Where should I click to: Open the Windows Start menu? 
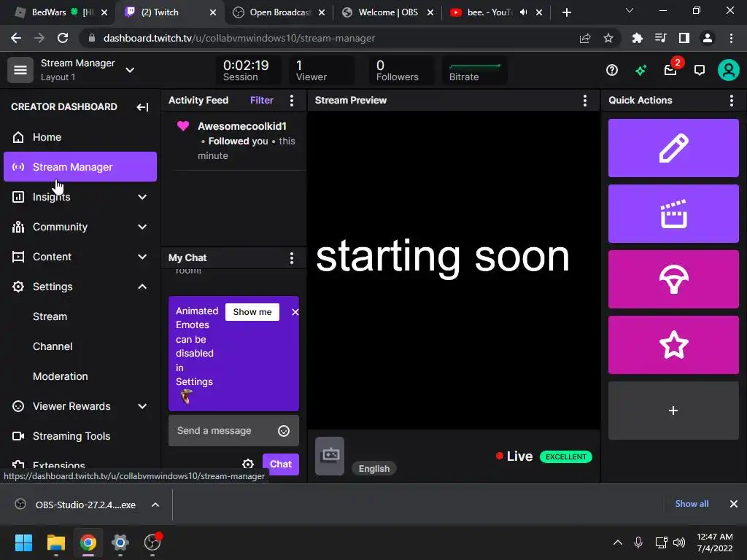click(23, 542)
